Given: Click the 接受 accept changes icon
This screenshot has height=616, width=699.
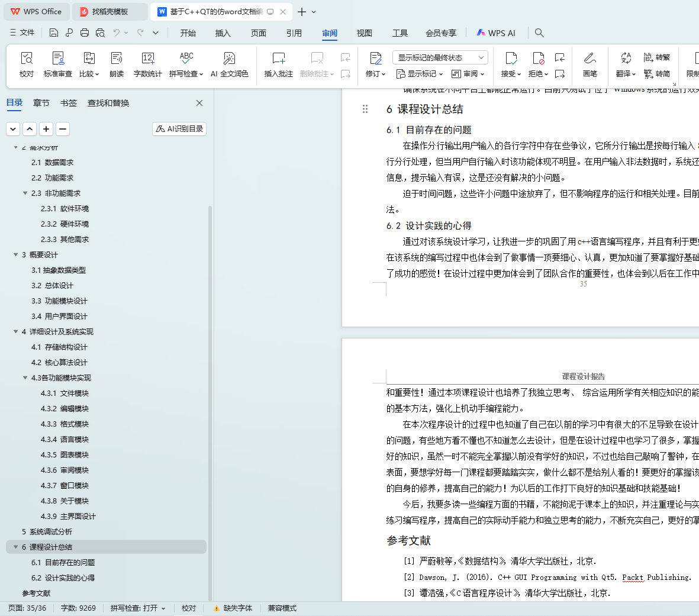Looking at the screenshot, I should (x=511, y=59).
